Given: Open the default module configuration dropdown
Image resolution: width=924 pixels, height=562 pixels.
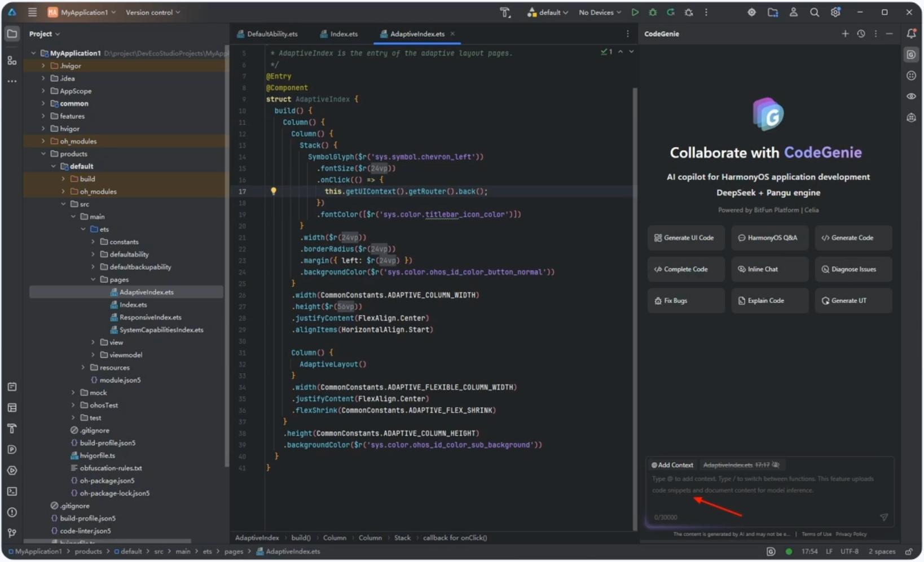Looking at the screenshot, I should [x=547, y=12].
